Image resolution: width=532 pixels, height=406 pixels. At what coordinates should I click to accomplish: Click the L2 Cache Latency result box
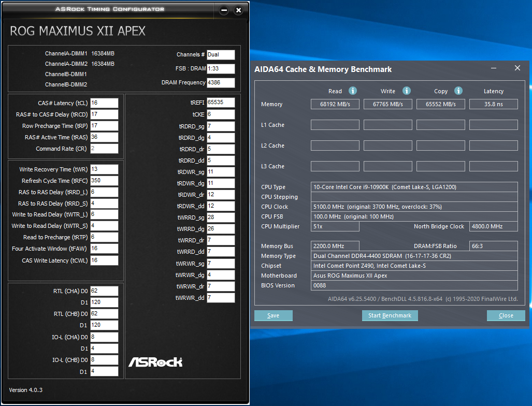(x=494, y=146)
